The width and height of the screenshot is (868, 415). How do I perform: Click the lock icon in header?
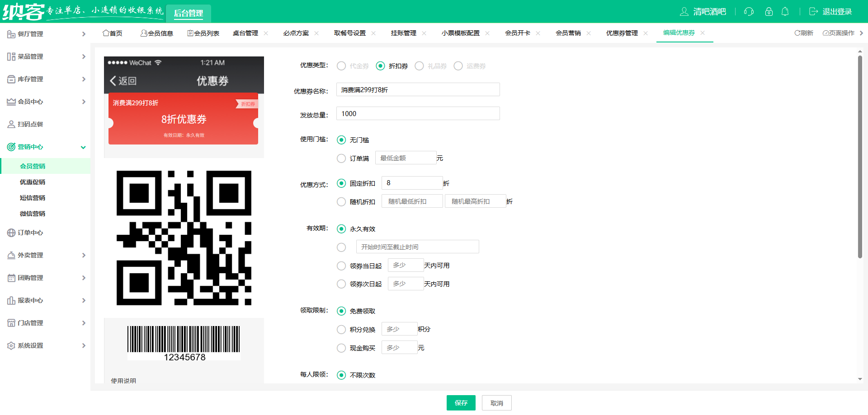(769, 11)
